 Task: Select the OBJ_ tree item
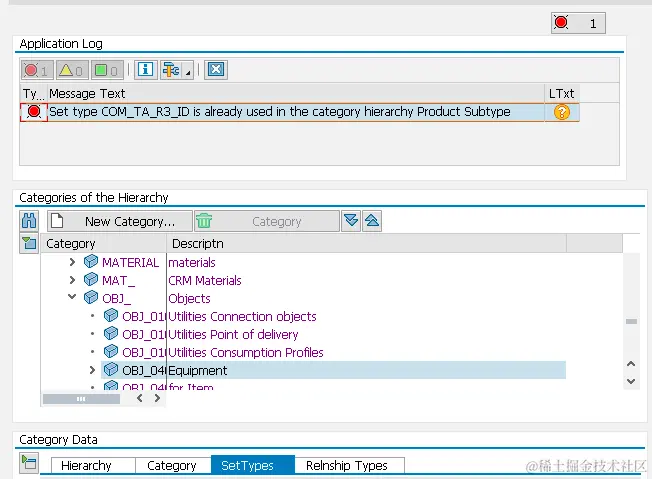click(116, 299)
